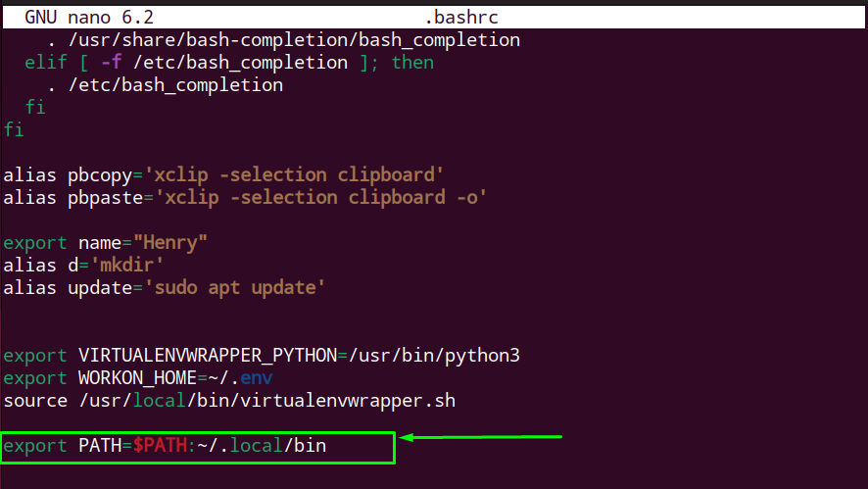The height and width of the screenshot is (489, 868).
Task: Click the $PATH variable in red
Action: (x=160, y=446)
